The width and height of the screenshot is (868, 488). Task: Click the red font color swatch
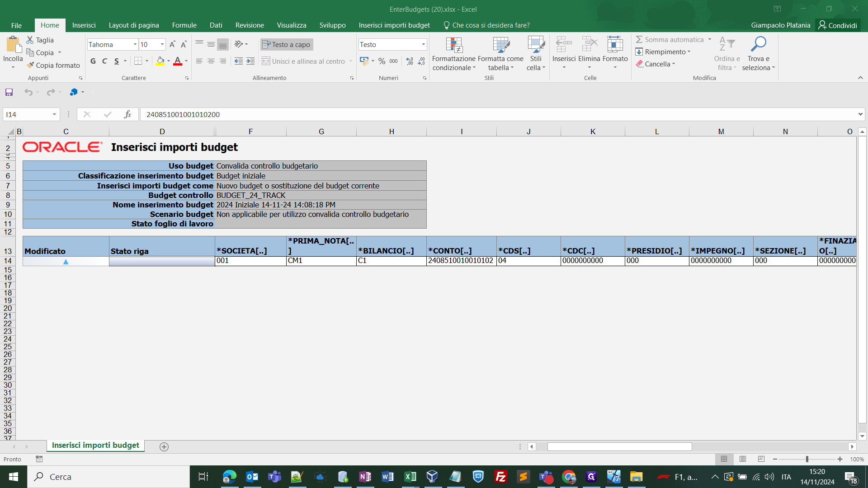tap(178, 61)
